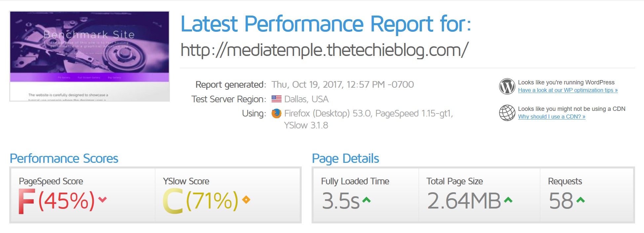Click the WordPress logo icon

pos(507,86)
